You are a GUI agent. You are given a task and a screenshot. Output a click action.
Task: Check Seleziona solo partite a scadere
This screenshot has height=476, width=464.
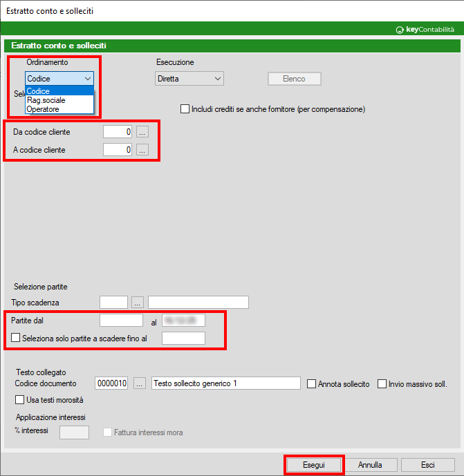click(16, 338)
